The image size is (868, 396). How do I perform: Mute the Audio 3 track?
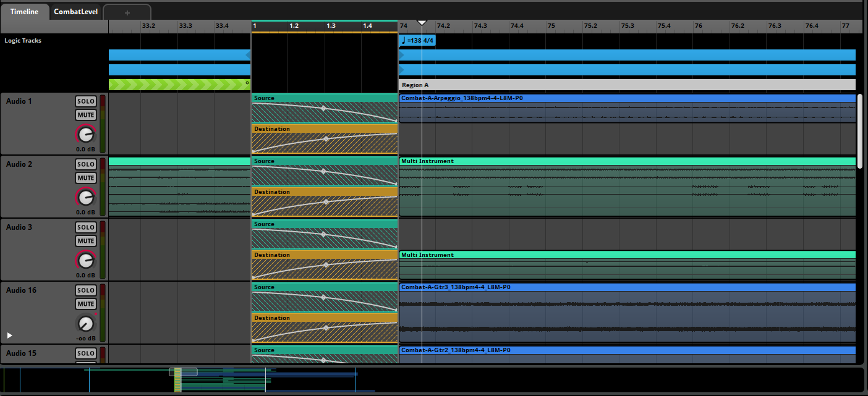coord(86,241)
